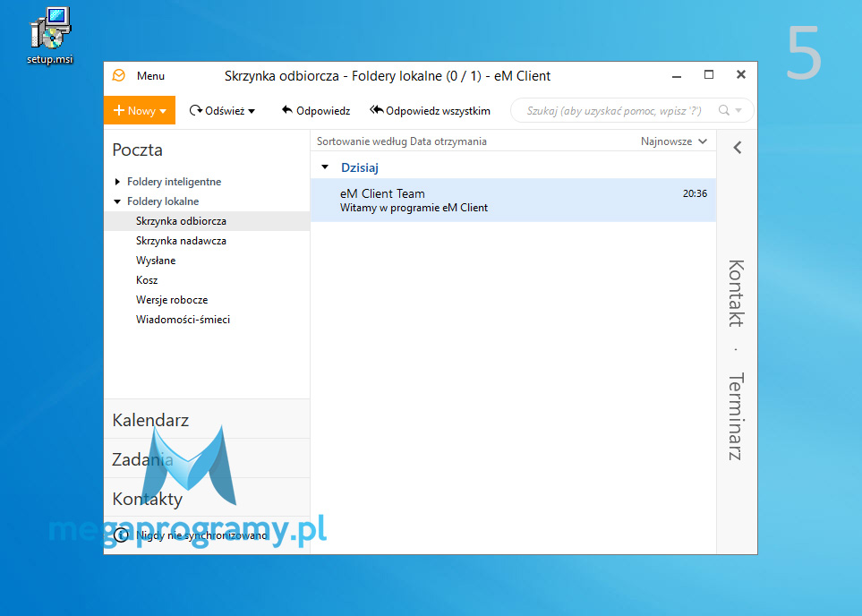Image resolution: width=862 pixels, height=616 pixels.
Task: Open the search options dropdown arrow
Action: click(738, 110)
